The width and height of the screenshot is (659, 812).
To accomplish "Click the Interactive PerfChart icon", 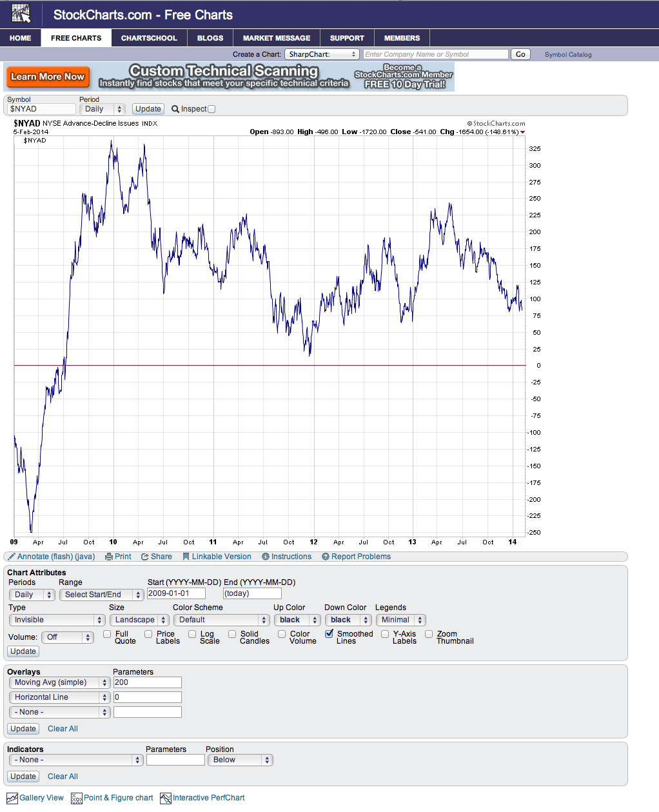I will 166,798.
